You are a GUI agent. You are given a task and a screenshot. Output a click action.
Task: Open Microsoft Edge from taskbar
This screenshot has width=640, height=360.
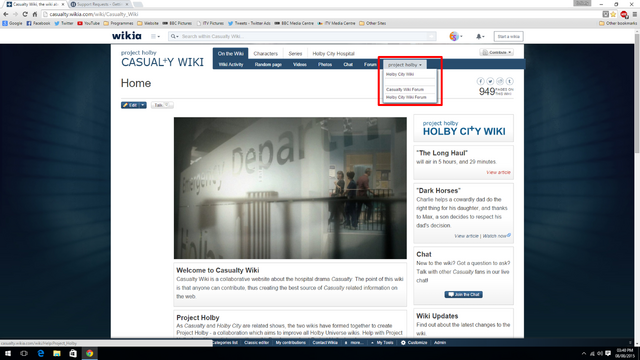coord(40,353)
